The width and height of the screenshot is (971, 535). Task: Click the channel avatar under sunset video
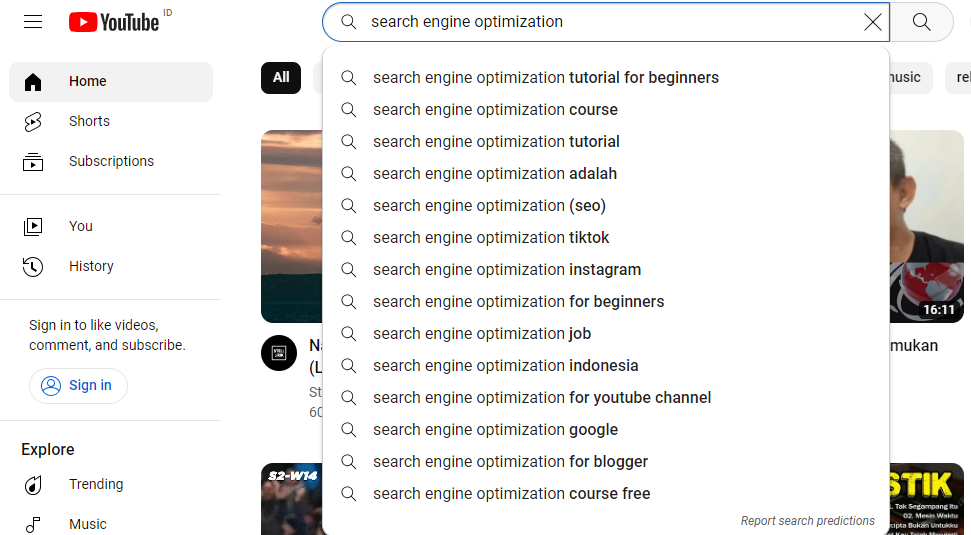(279, 353)
